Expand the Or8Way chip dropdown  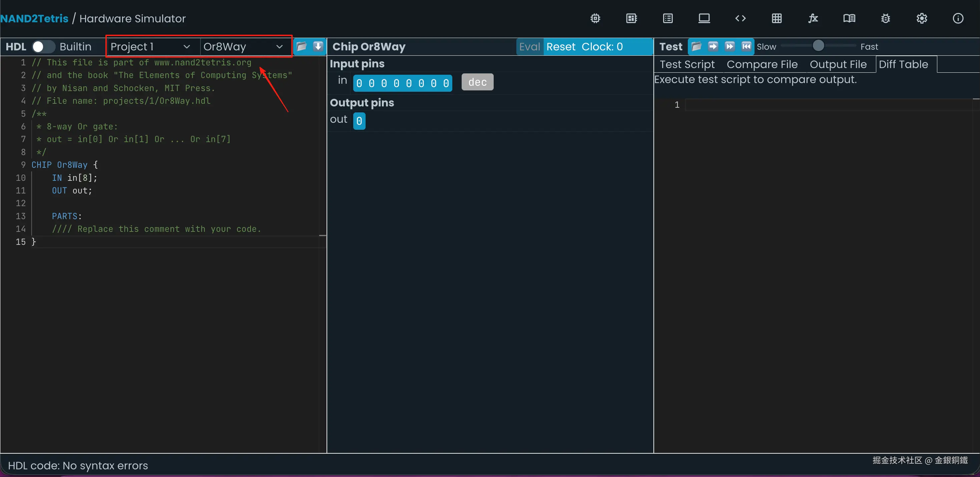coord(243,46)
